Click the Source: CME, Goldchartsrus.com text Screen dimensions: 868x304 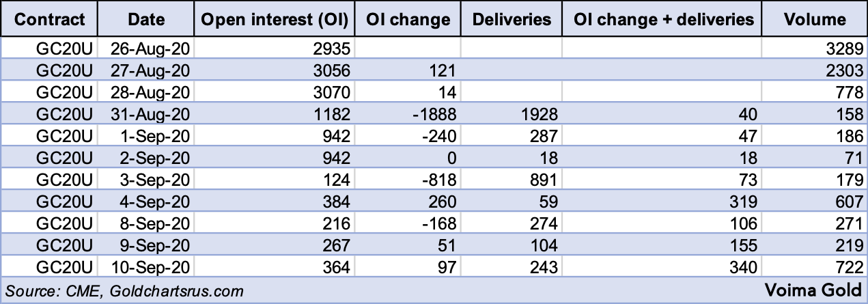coord(124,290)
